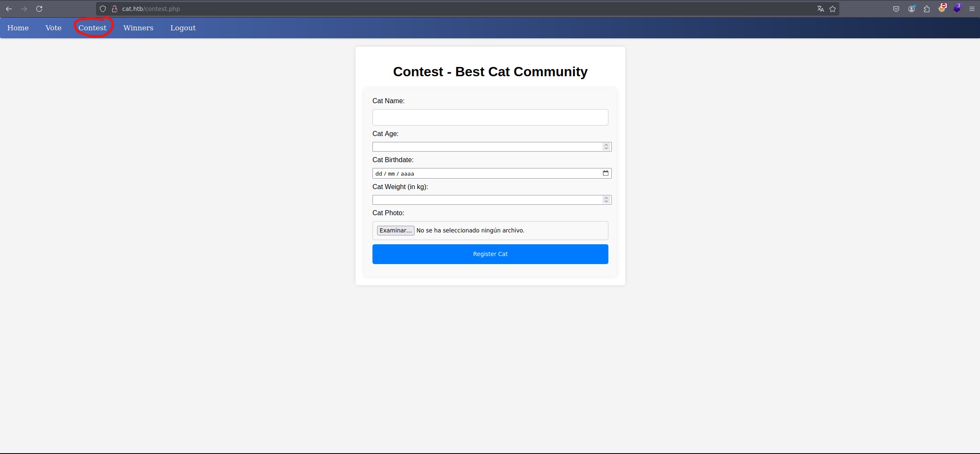The width and height of the screenshot is (980, 454).
Task: Click the FoxyProxy extension icon
Action: [942, 8]
